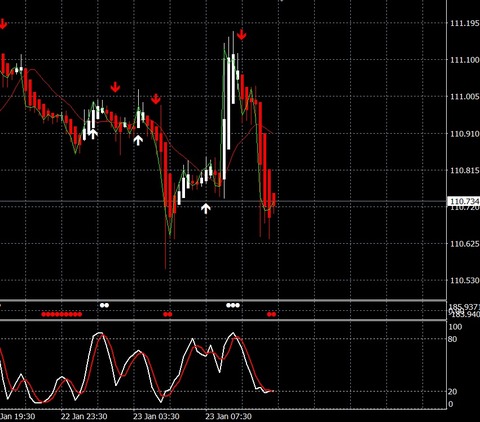Image resolution: width=480 pixels, height=422 pixels.
Task: Select the 110.910 price axis value
Action: tap(465, 134)
